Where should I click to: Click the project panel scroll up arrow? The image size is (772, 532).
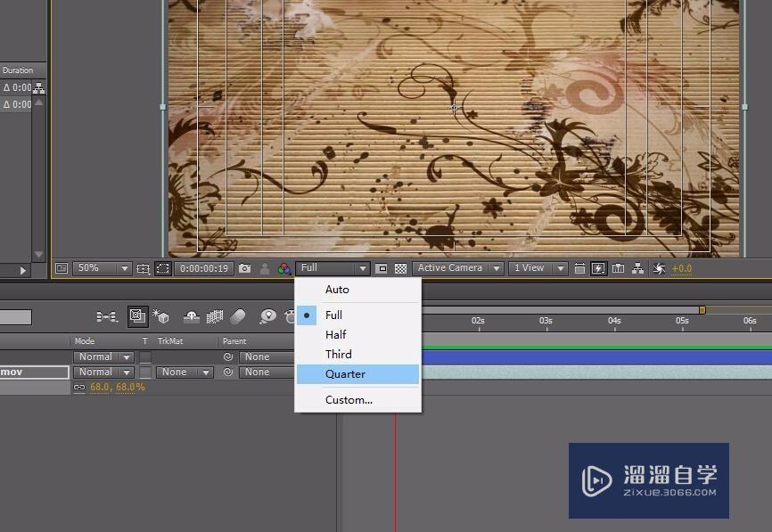(x=39, y=102)
